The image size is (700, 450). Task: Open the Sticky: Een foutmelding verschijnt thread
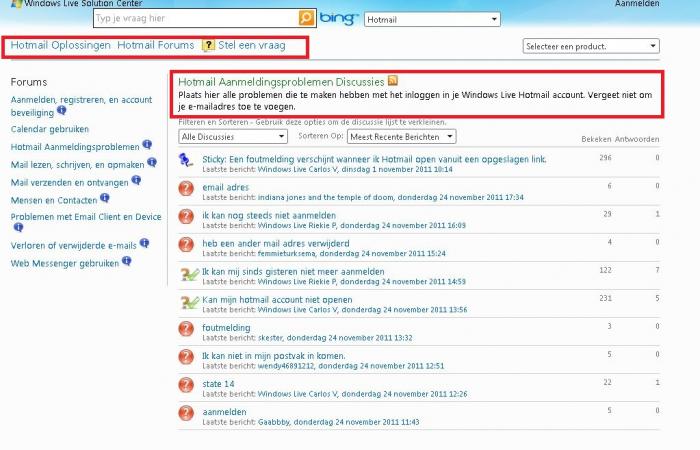tap(374, 159)
